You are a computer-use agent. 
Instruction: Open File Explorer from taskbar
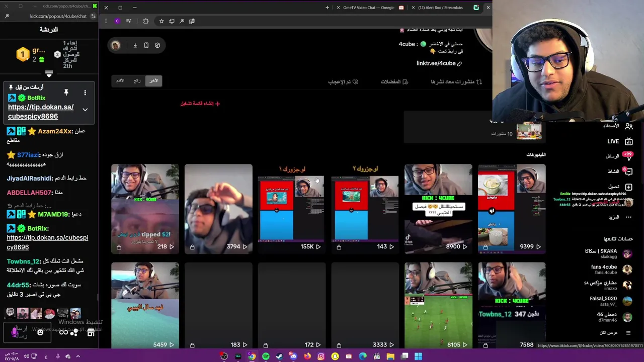click(390, 356)
